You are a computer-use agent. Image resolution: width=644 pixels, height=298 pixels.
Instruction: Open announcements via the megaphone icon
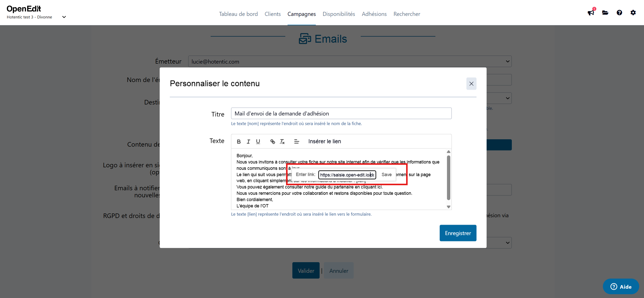pyautogui.click(x=591, y=13)
